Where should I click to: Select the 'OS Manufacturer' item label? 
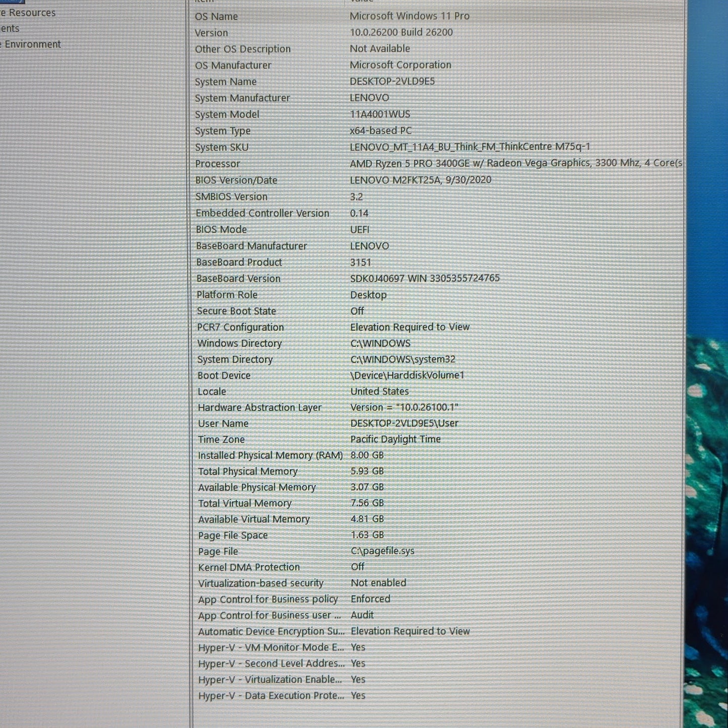point(233,65)
